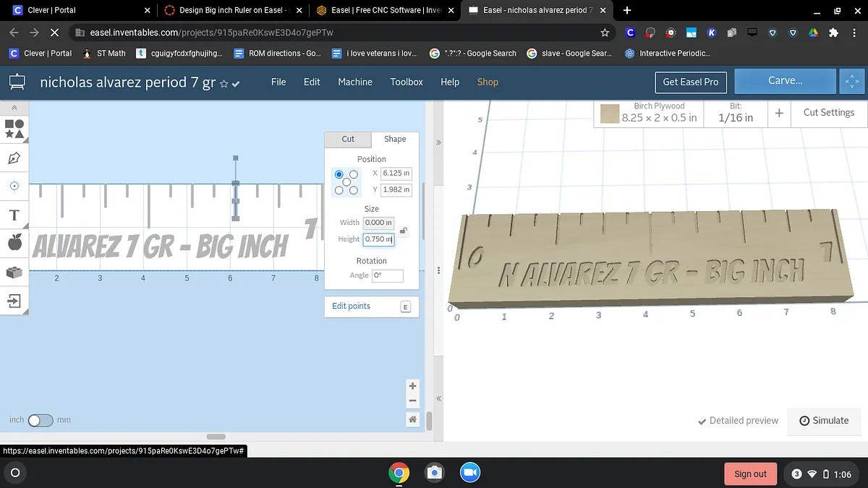This screenshot has height=488, width=868.
Task: Click the Height input field
Action: click(378, 239)
